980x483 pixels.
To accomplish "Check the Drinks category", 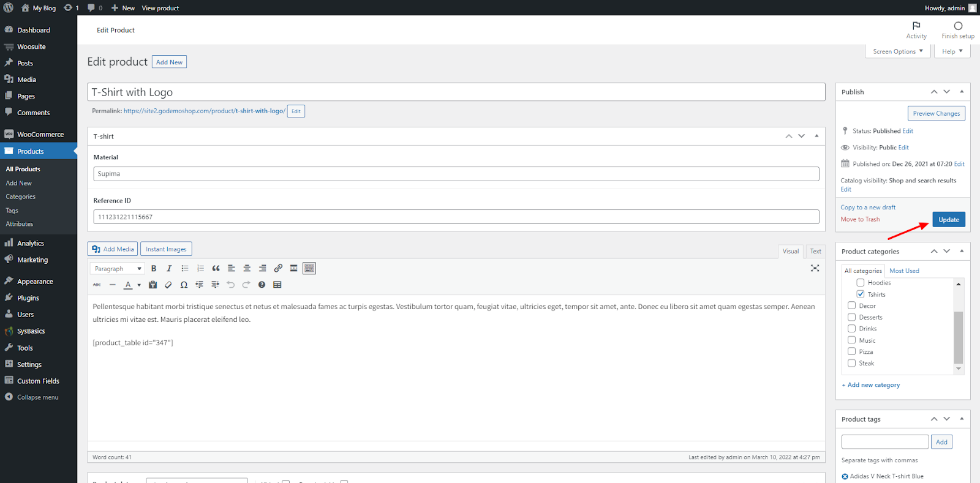I will click(851, 329).
